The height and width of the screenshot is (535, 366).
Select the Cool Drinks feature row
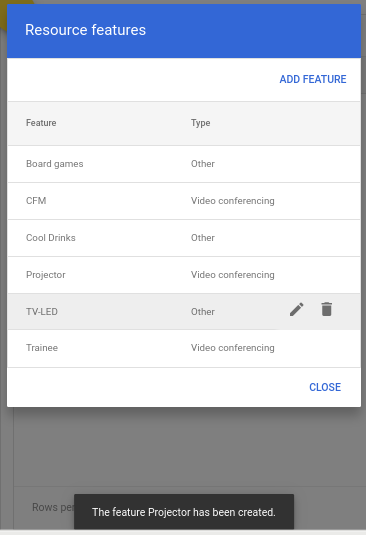coord(184,238)
